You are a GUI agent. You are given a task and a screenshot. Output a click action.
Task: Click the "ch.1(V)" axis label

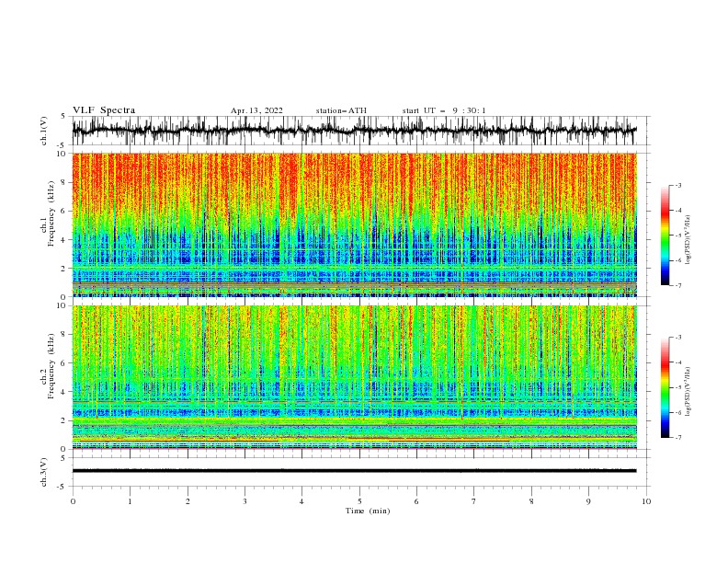pos(44,131)
